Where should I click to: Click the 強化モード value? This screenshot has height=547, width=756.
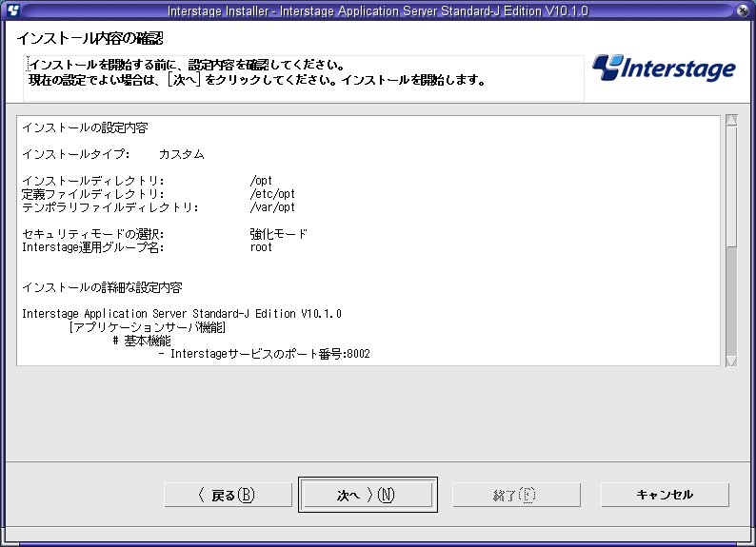pos(278,234)
